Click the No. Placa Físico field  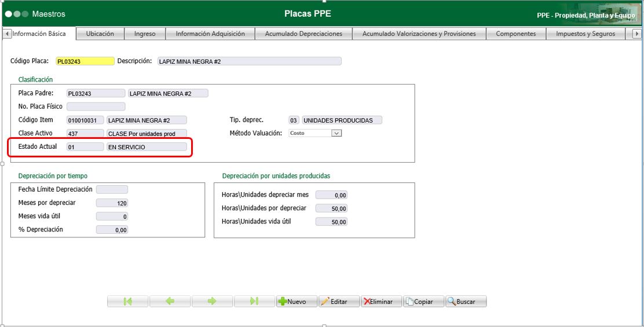point(96,106)
